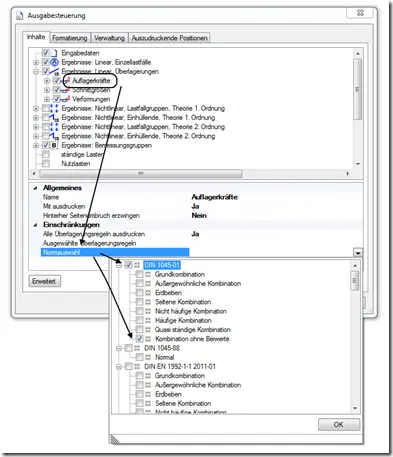Image resolution: width=393 pixels, height=457 pixels.
Task: Click the Lastfallgruppen Theorie 1. Ordnung icon
Action: point(54,108)
